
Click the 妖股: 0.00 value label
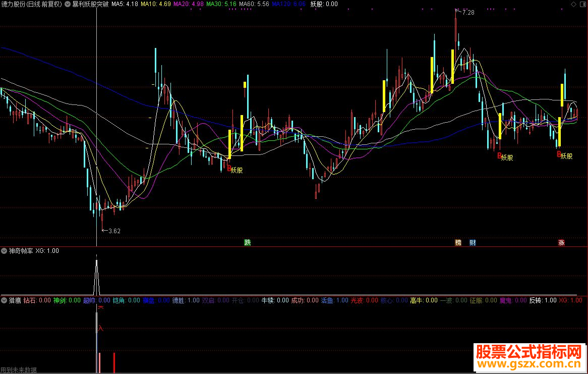click(324, 4)
